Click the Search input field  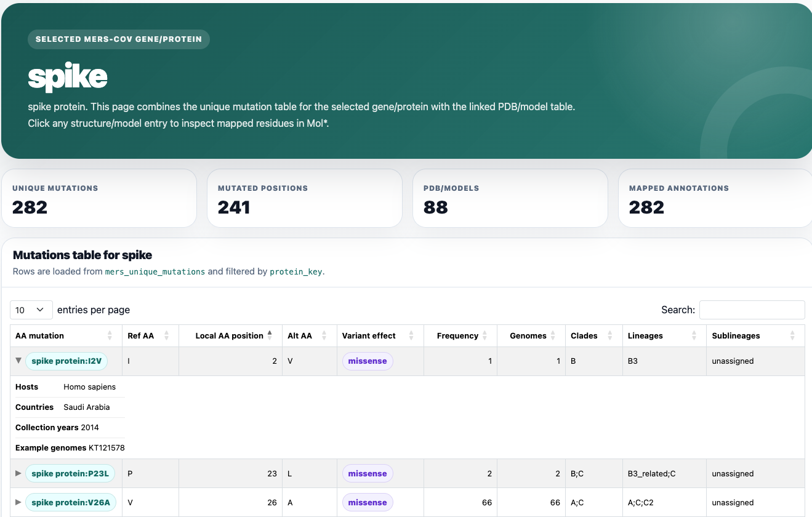click(752, 310)
